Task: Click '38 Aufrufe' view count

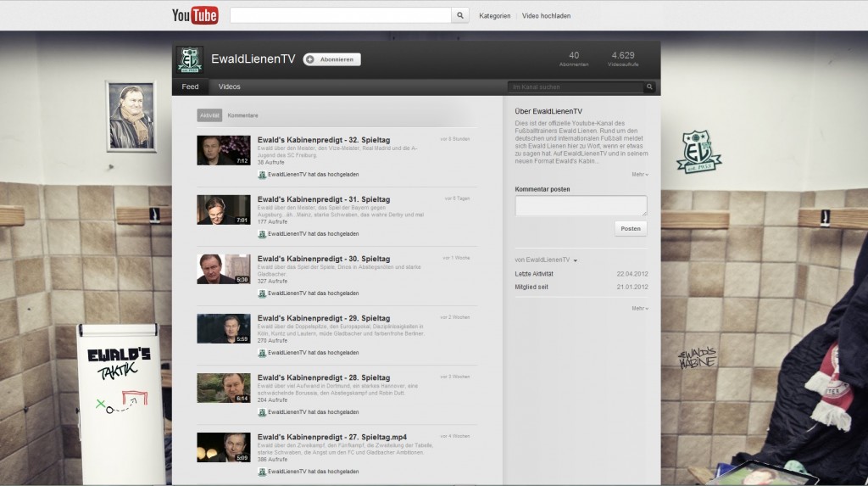Action: (x=270, y=162)
